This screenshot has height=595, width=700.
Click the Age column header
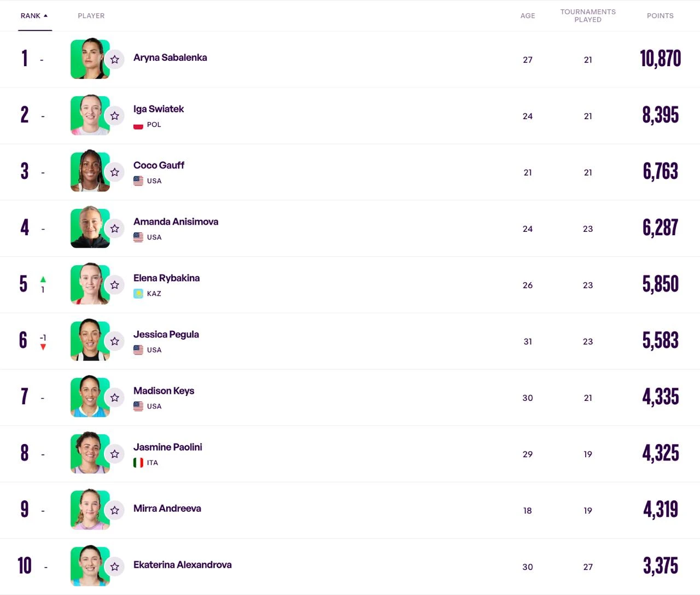pyautogui.click(x=528, y=16)
